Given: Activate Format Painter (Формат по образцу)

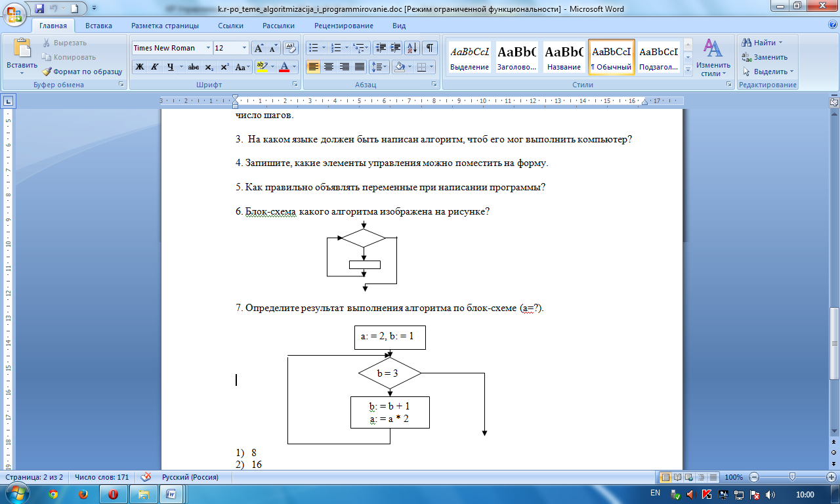Looking at the screenshot, I should coord(82,72).
